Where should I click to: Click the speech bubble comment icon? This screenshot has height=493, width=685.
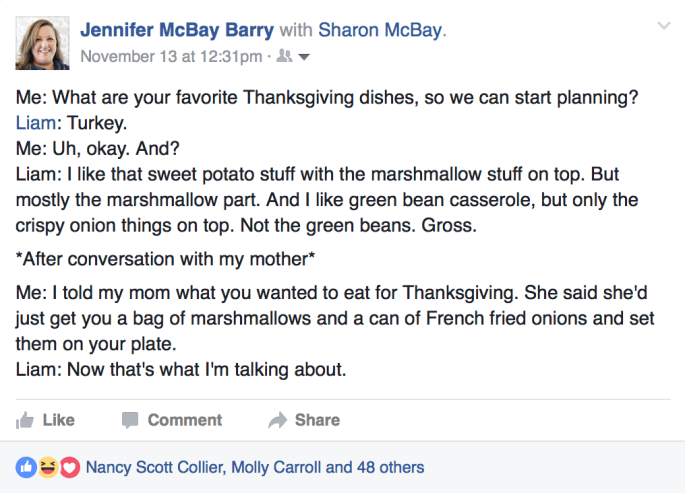130,420
